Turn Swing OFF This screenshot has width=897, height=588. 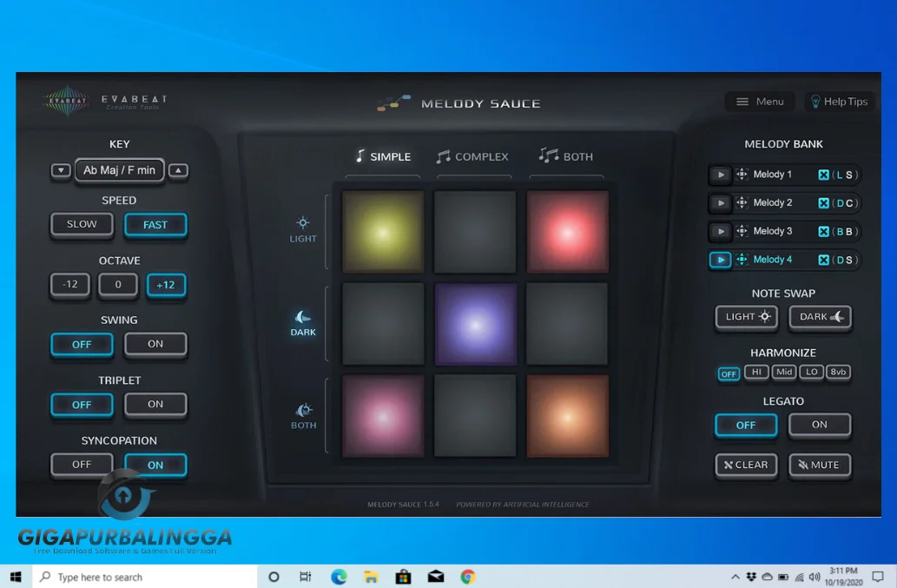pos(82,344)
